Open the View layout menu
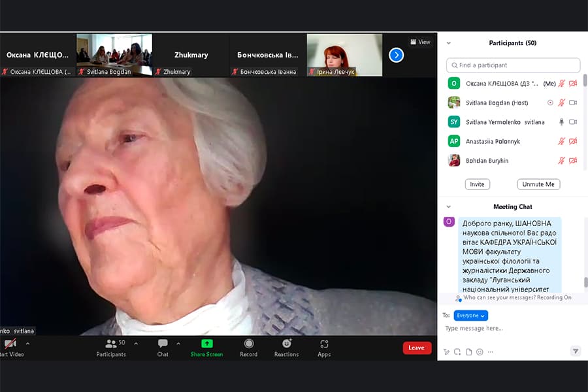The width and height of the screenshot is (588, 392). pyautogui.click(x=420, y=42)
